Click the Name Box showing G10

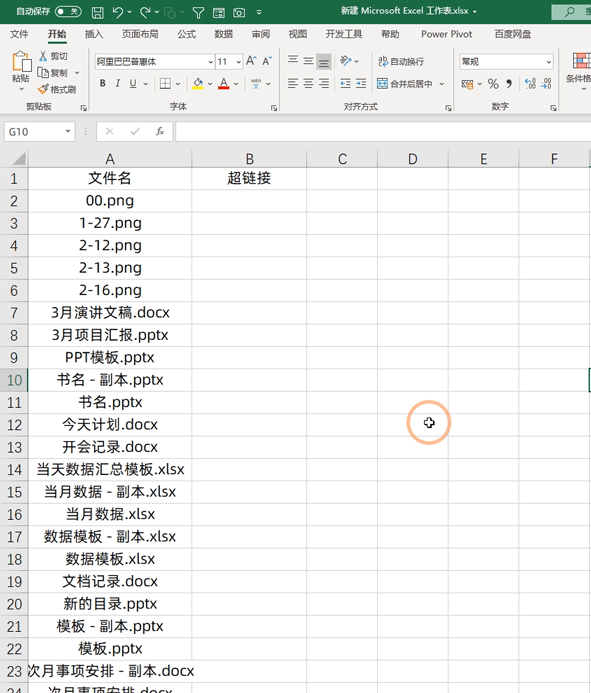pyautogui.click(x=33, y=132)
